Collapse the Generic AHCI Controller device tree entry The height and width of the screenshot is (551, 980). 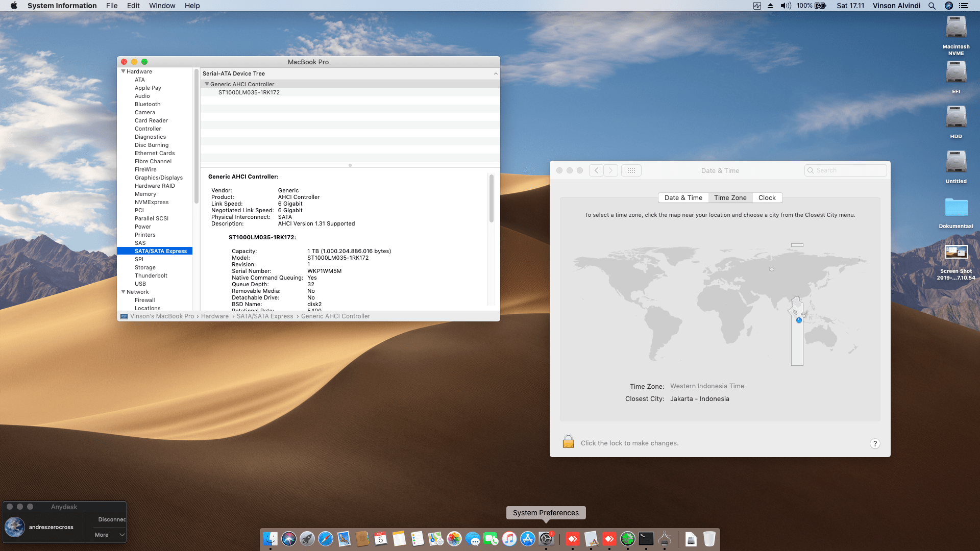tap(207, 84)
